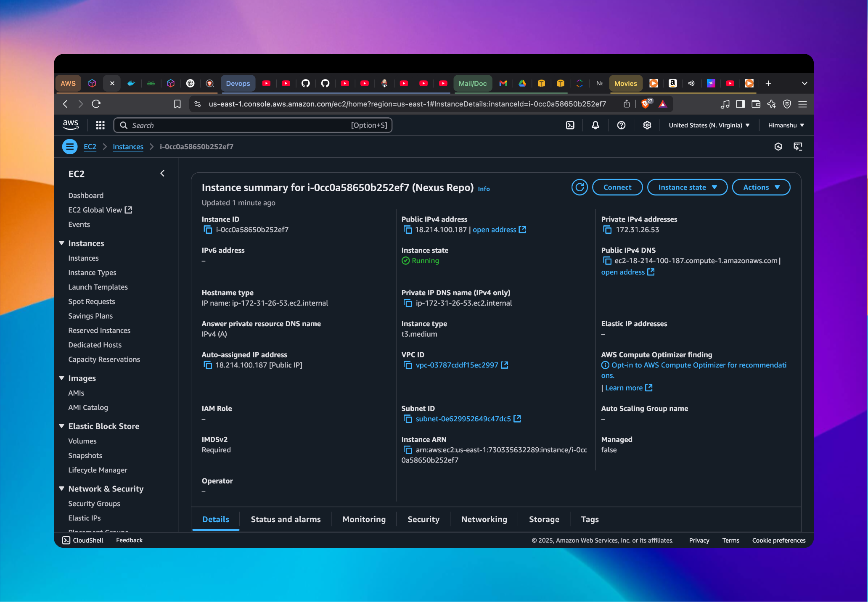Open the hexagon icon beside the breadcrumb
The width and height of the screenshot is (868, 602).
pyautogui.click(x=778, y=146)
